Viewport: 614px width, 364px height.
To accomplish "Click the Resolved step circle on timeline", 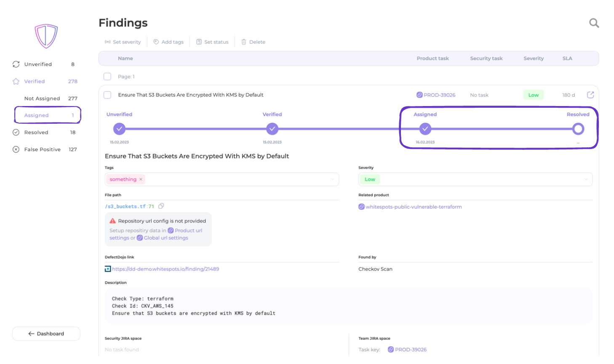I will [x=578, y=129].
